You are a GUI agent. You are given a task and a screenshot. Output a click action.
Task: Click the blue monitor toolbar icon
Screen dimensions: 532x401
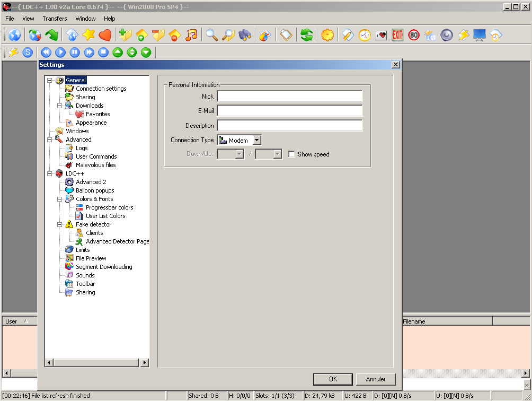coord(480,35)
